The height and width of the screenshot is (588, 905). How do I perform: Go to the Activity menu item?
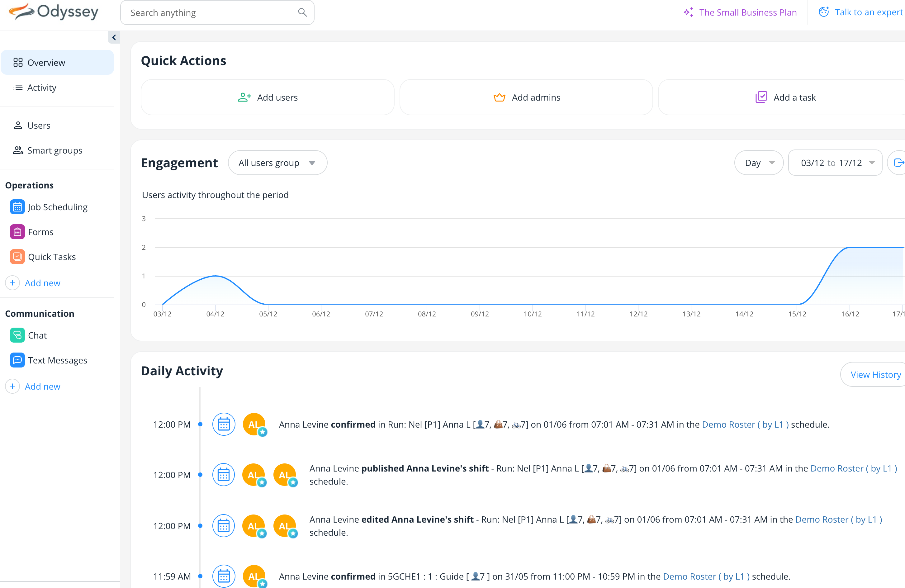coord(42,88)
